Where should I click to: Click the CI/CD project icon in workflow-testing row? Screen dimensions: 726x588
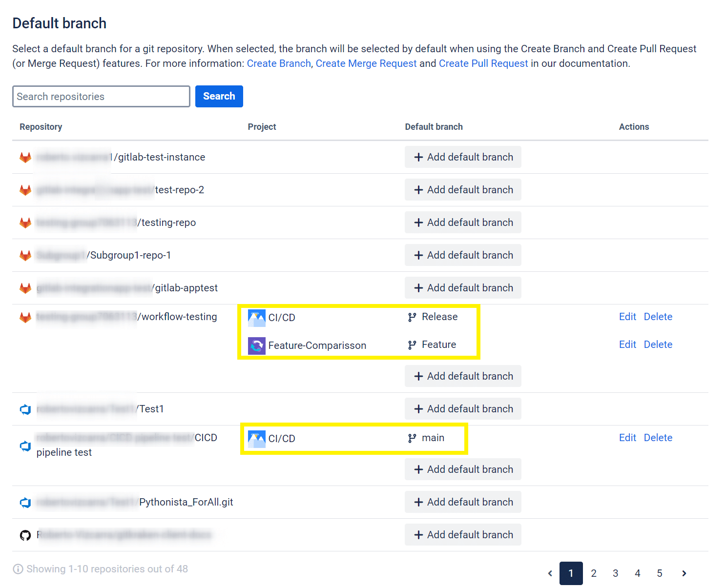pyautogui.click(x=256, y=318)
